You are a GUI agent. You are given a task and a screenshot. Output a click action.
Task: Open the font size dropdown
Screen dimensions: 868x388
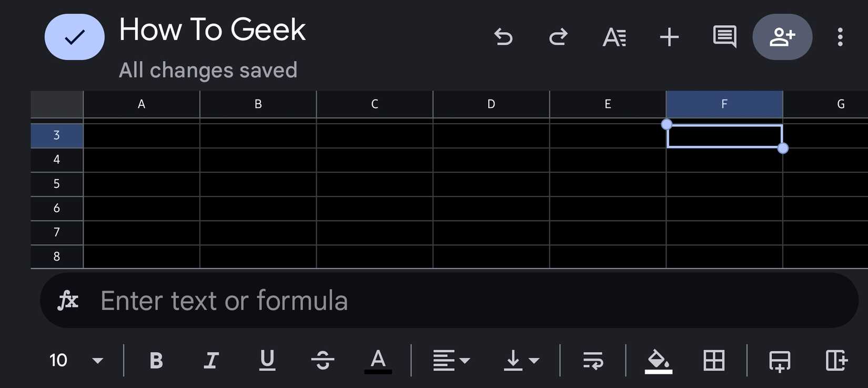[x=74, y=360]
